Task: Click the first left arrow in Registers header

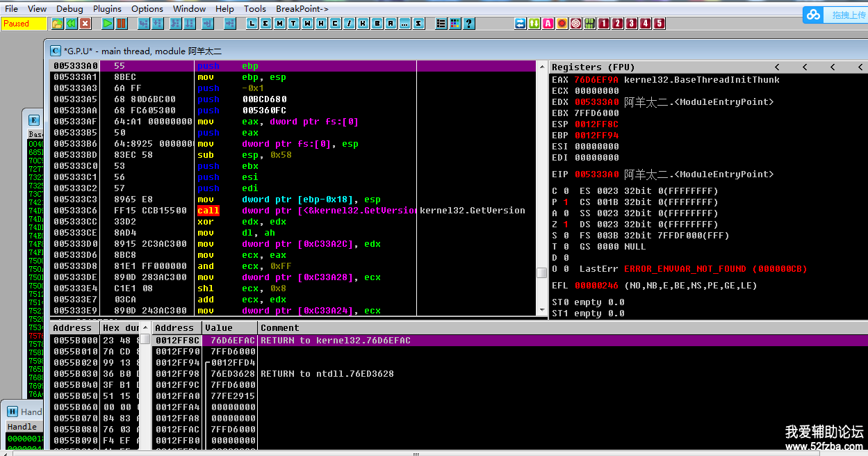Action: tap(776, 67)
